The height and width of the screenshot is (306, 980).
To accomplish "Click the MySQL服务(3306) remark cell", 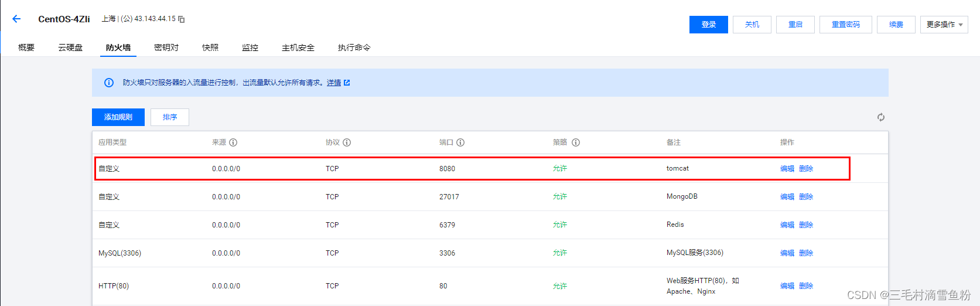I will [695, 253].
